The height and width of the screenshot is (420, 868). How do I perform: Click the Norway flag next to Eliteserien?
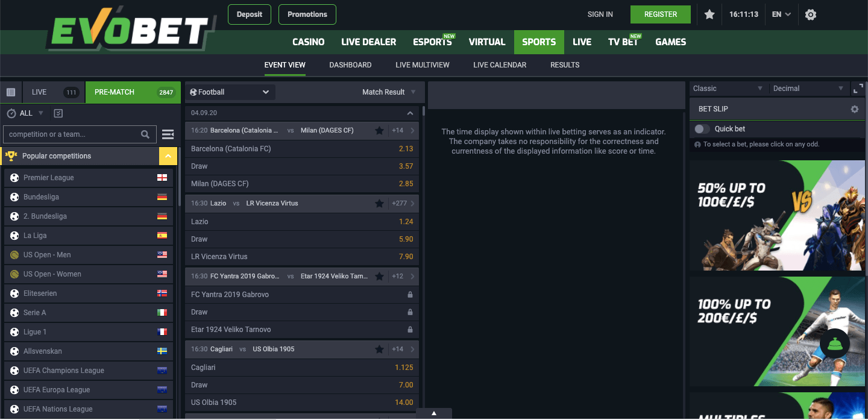(x=162, y=293)
